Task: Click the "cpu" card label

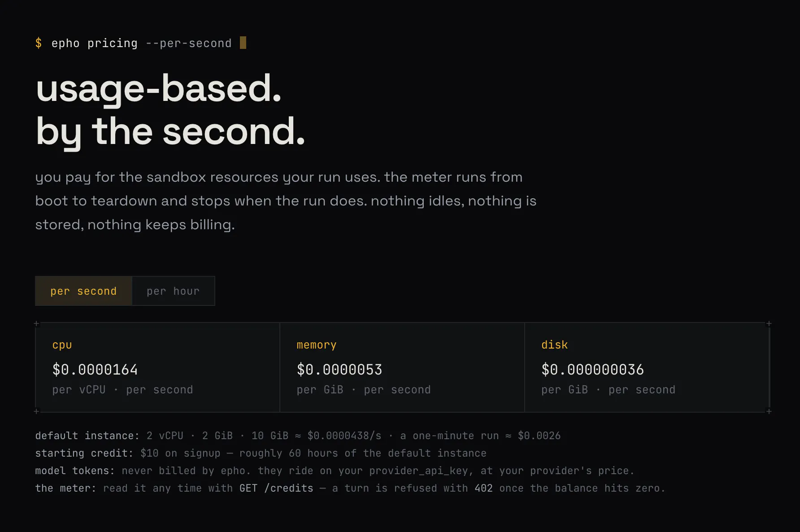Action: pos(62,345)
